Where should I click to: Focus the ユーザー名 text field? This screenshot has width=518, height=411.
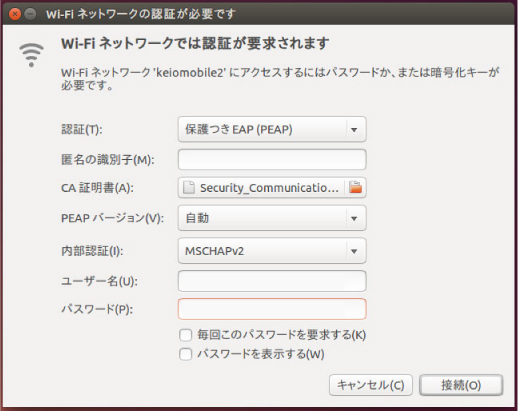pyautogui.click(x=272, y=281)
